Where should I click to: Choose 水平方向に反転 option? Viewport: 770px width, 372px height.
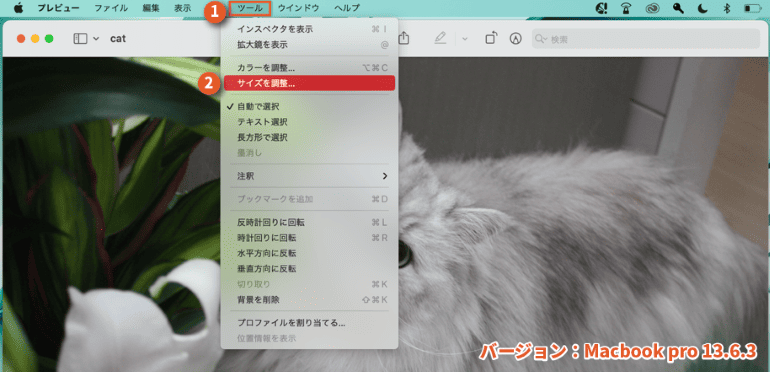pos(309,253)
